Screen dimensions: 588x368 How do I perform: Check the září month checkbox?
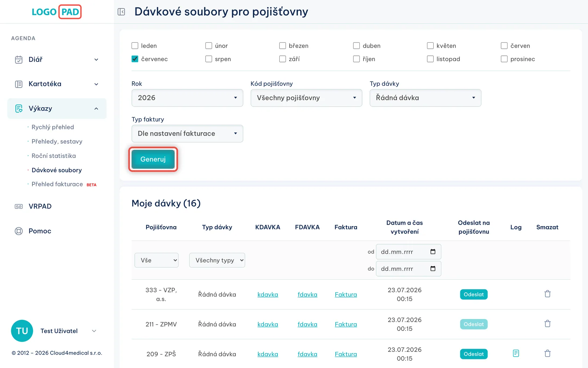pos(282,59)
